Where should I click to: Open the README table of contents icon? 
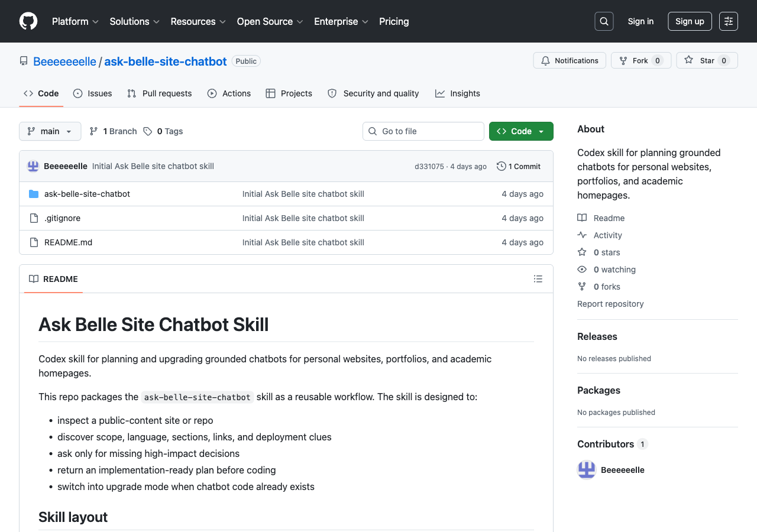point(538,278)
